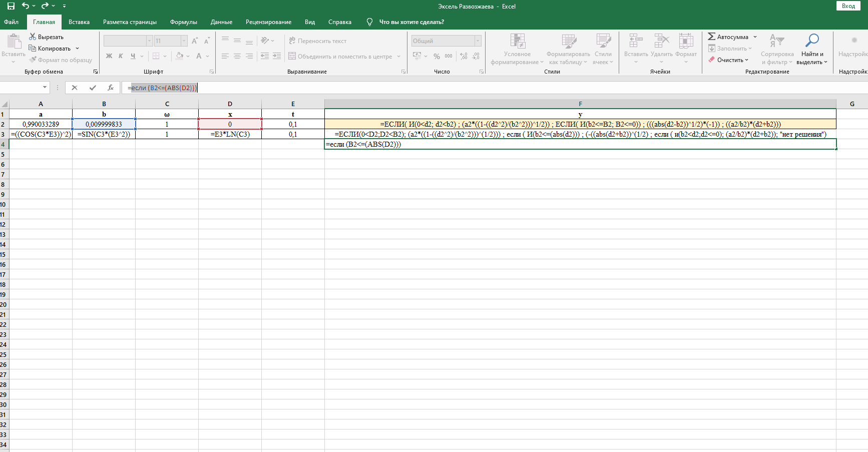Screen dimensions: 868x452
Task: Select the Данные ribbon tab
Action: click(221, 22)
